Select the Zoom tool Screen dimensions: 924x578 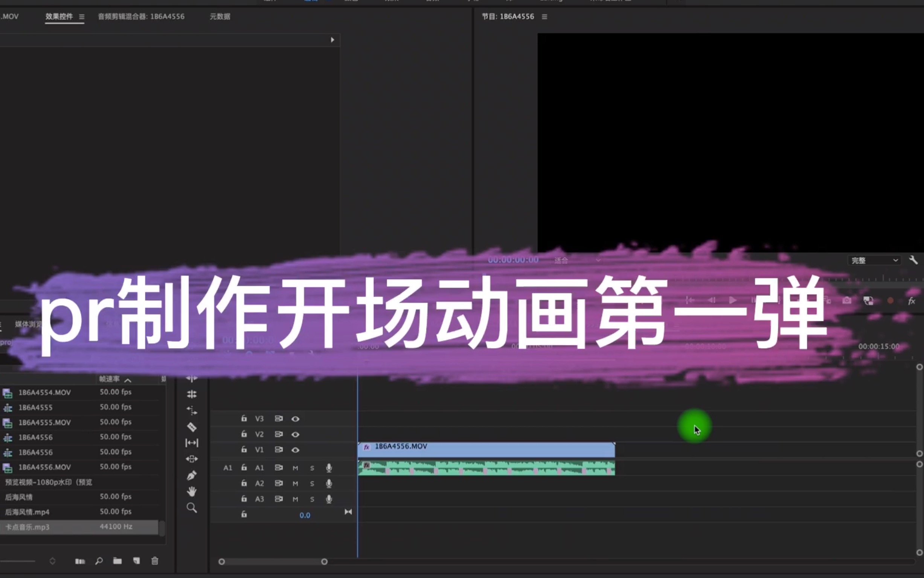coord(192,508)
